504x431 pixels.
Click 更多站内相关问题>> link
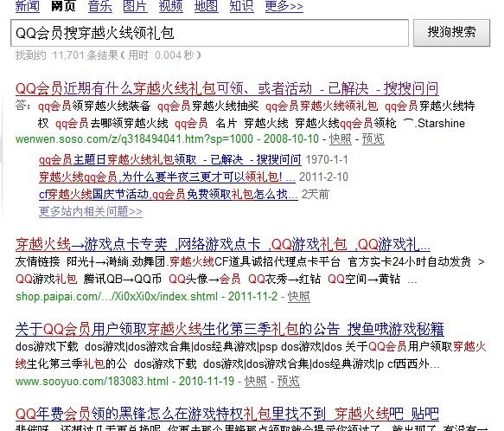pyautogui.click(x=91, y=211)
